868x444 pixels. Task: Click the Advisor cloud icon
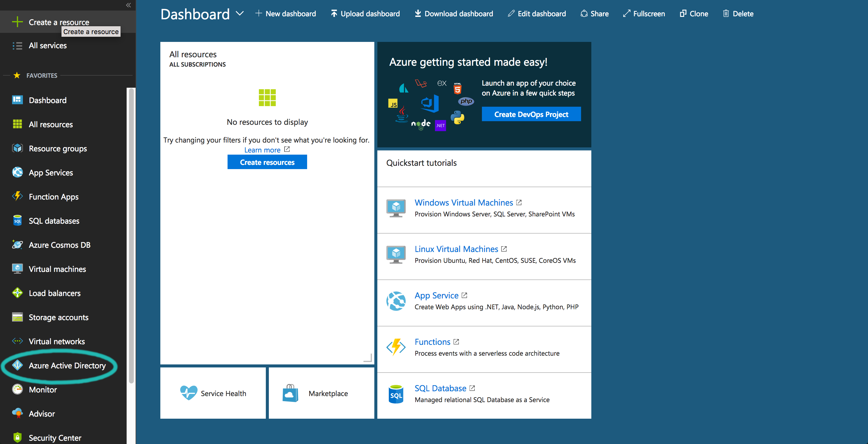tap(17, 413)
